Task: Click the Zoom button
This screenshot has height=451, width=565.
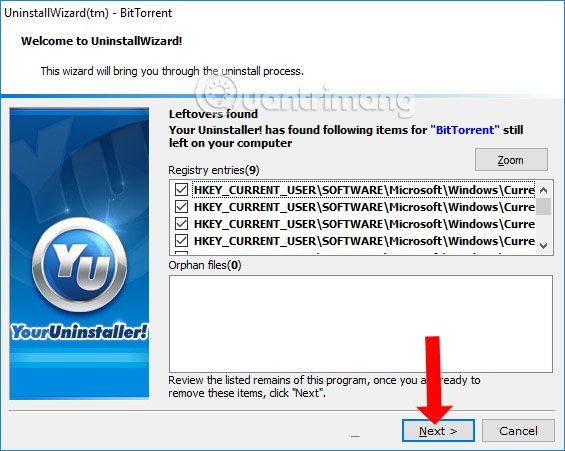Action: pos(511,160)
